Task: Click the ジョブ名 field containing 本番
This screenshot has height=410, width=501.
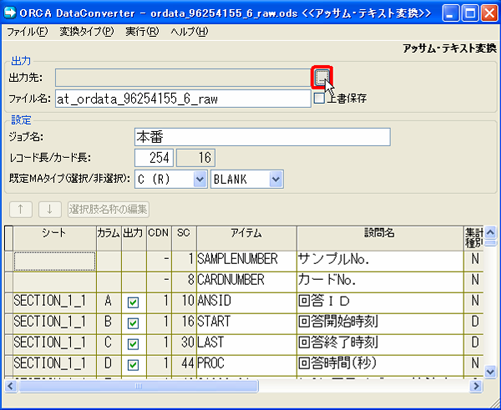Action: [262, 137]
